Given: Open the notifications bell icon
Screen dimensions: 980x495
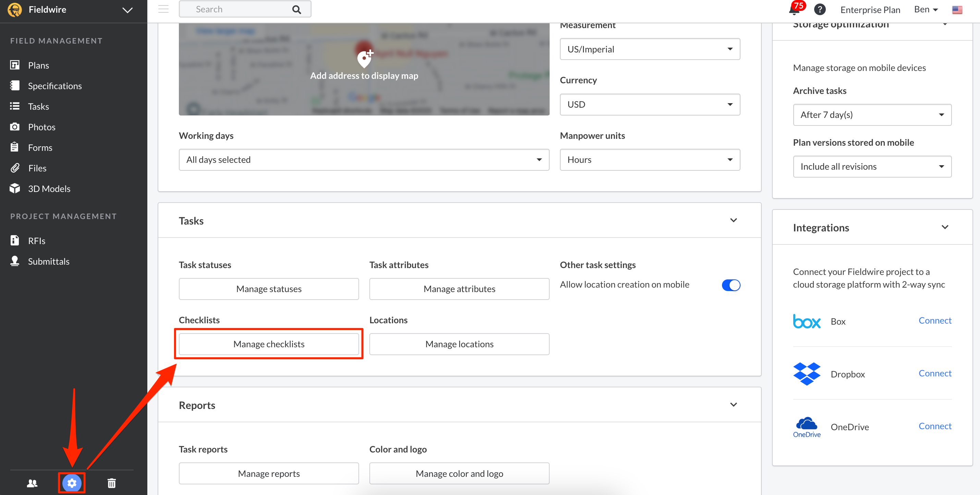Looking at the screenshot, I should pyautogui.click(x=794, y=10).
